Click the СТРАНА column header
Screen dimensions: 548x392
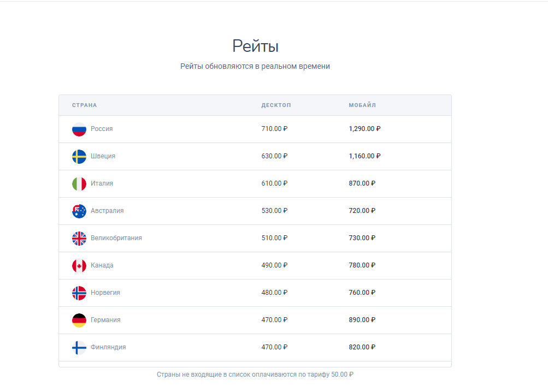[85, 105]
